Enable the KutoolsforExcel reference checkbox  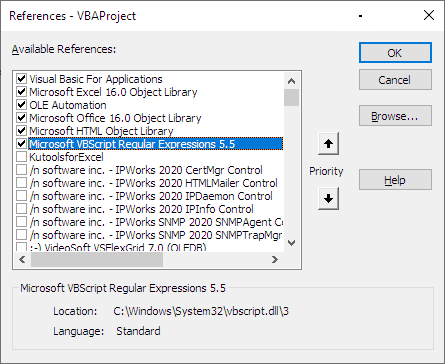coord(22,157)
